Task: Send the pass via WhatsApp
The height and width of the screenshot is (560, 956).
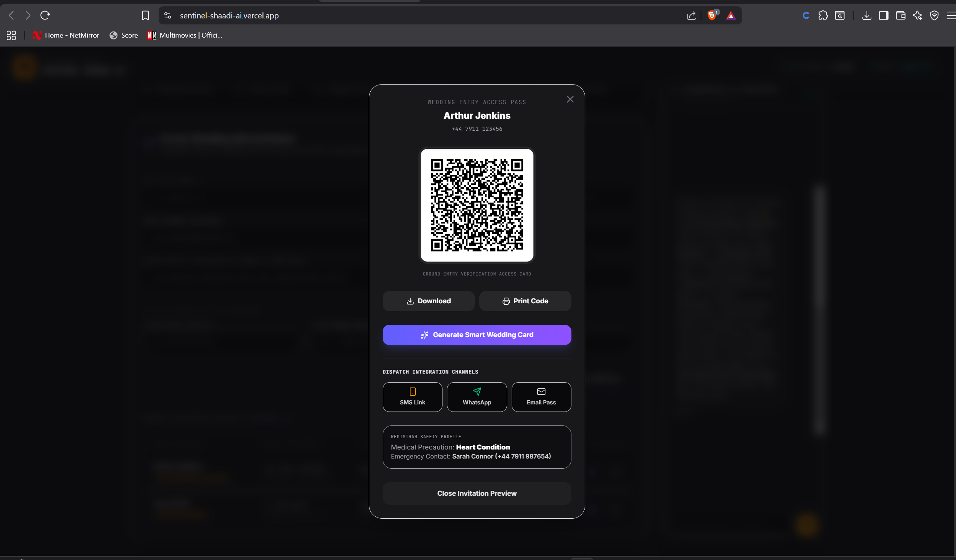Action: coord(477,397)
